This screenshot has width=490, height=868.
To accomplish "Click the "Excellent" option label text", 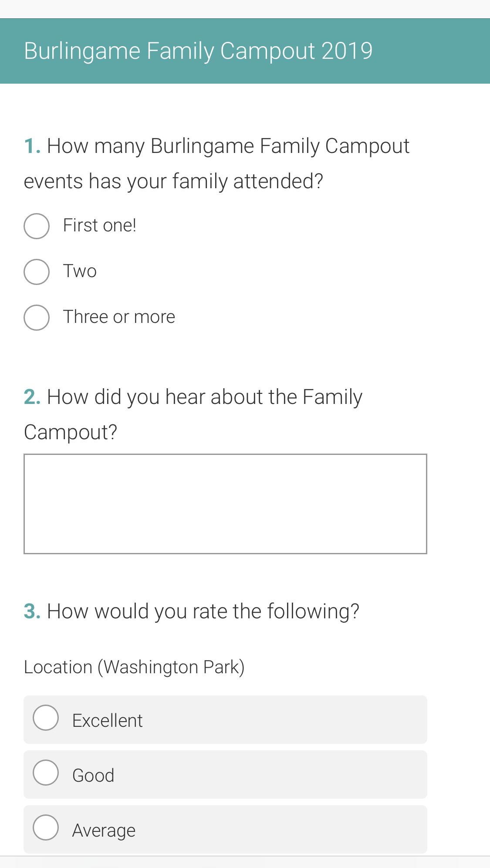I will [107, 721].
